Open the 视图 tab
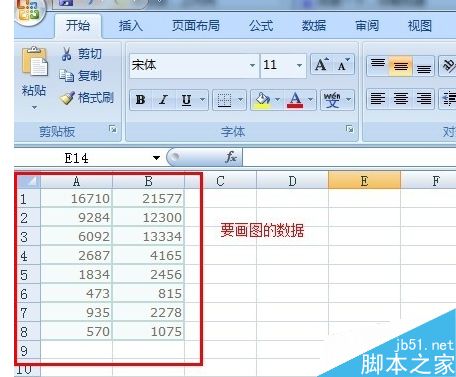 [x=419, y=26]
